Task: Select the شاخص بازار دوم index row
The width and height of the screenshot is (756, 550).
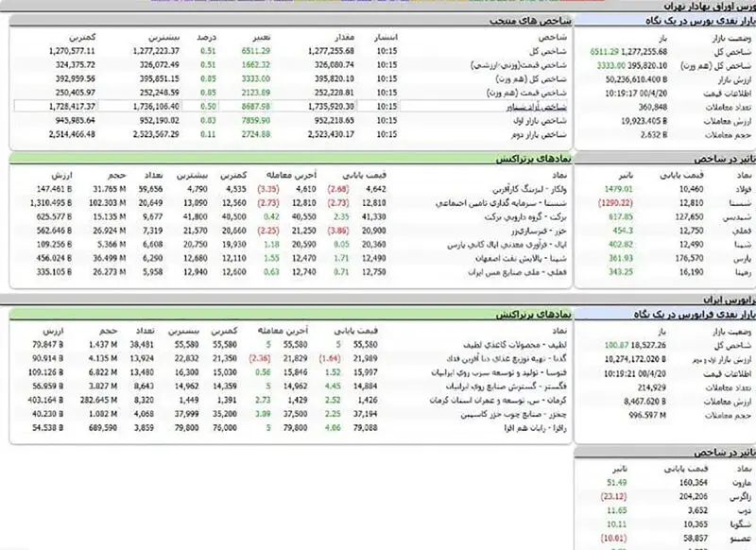Action: [x=291, y=134]
